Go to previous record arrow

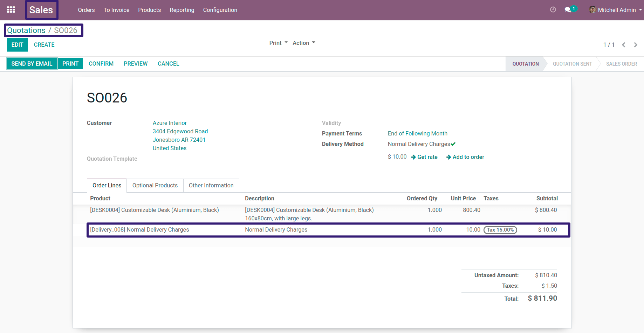[x=624, y=45]
